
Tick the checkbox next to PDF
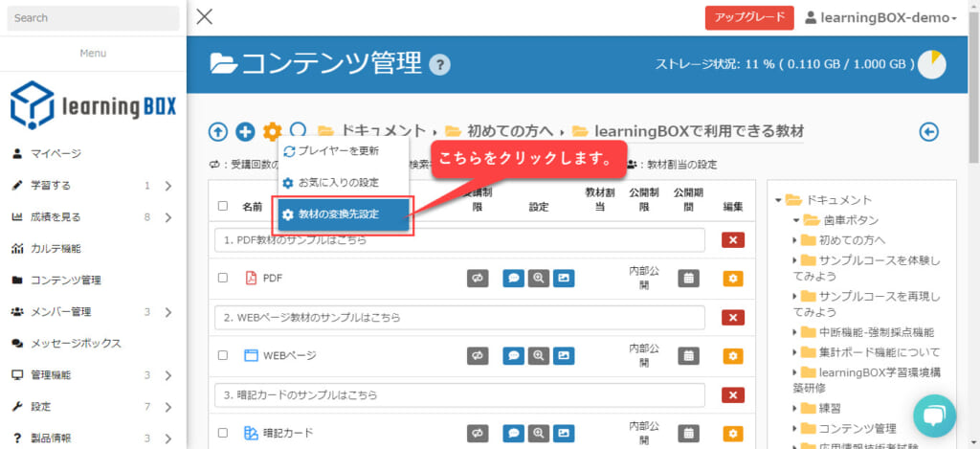coord(223,279)
